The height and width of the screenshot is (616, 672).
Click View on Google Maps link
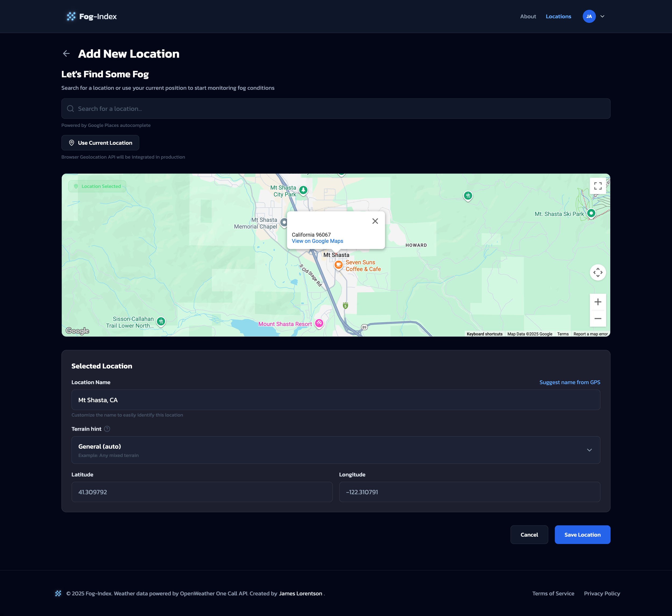coord(317,241)
